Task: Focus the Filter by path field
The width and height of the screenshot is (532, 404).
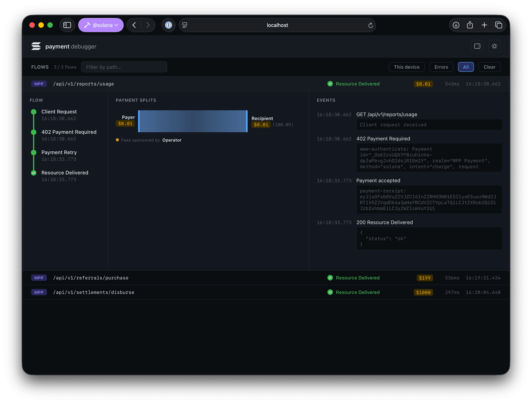Action: [x=124, y=67]
